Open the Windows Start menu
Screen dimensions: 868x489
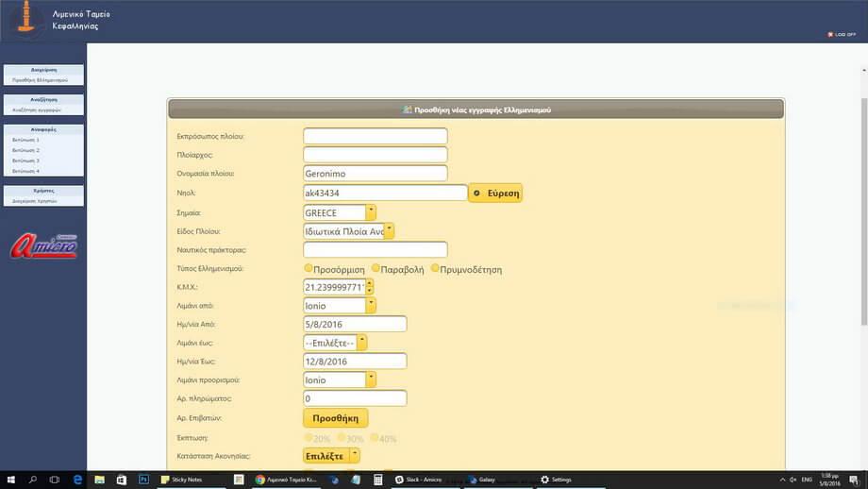[x=8, y=480]
